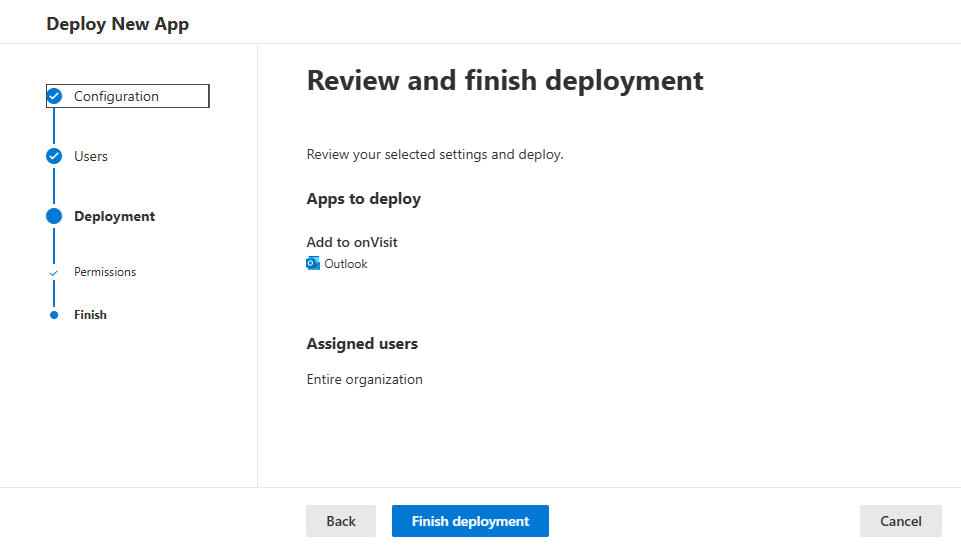Click the Back button
The image size is (961, 546).
pyautogui.click(x=341, y=521)
